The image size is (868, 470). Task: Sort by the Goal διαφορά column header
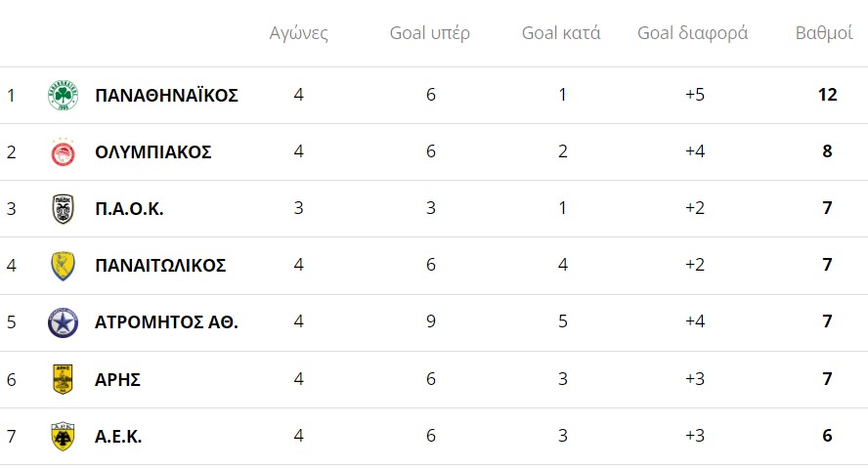point(692,33)
